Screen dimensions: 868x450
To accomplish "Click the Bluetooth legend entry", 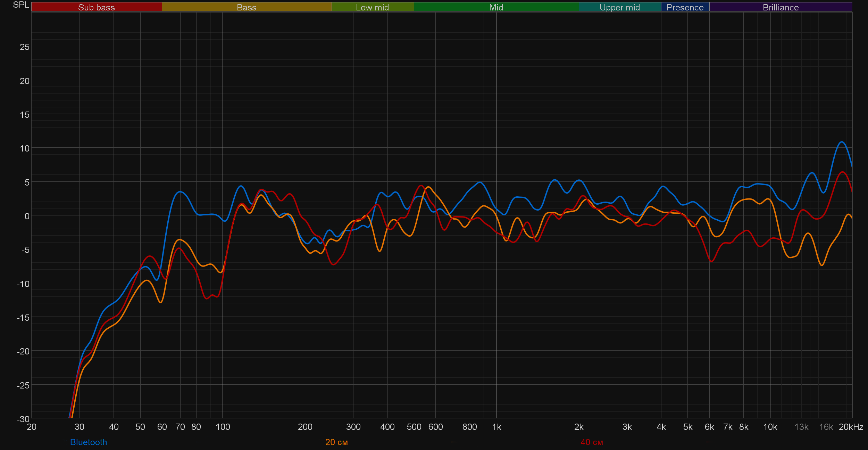I will pyautogui.click(x=88, y=442).
